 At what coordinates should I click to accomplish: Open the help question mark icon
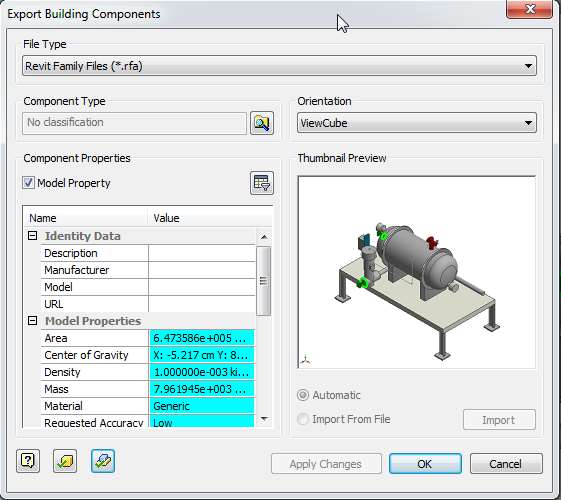point(28,461)
